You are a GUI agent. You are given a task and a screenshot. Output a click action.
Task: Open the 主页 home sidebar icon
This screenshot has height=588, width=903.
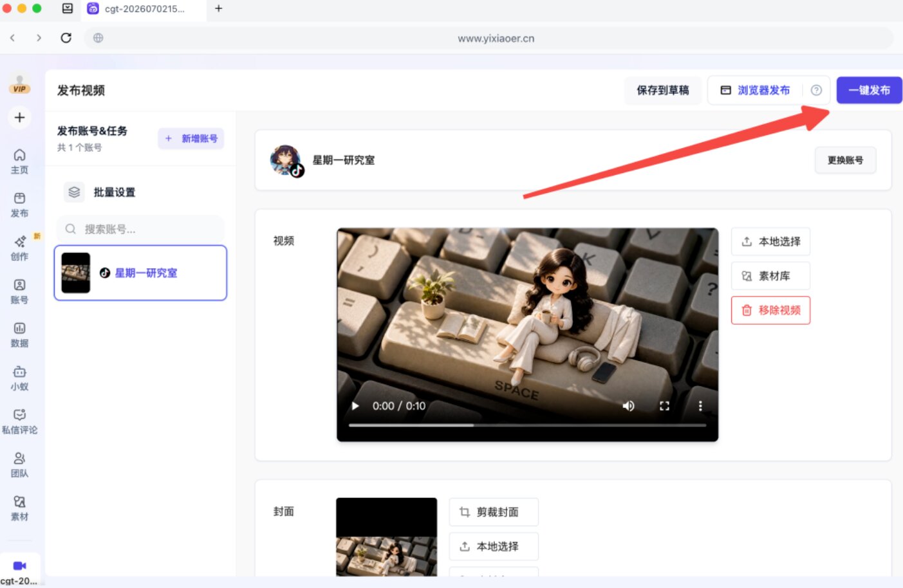click(x=19, y=161)
